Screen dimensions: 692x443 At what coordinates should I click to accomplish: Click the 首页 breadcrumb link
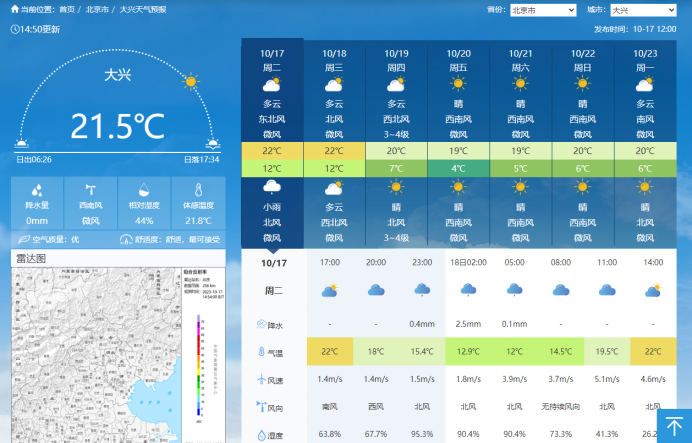click(x=67, y=9)
